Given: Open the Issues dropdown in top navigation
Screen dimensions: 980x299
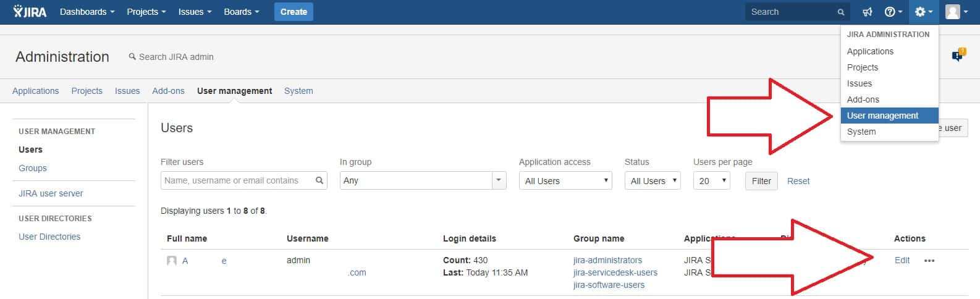Looking at the screenshot, I should point(195,12).
